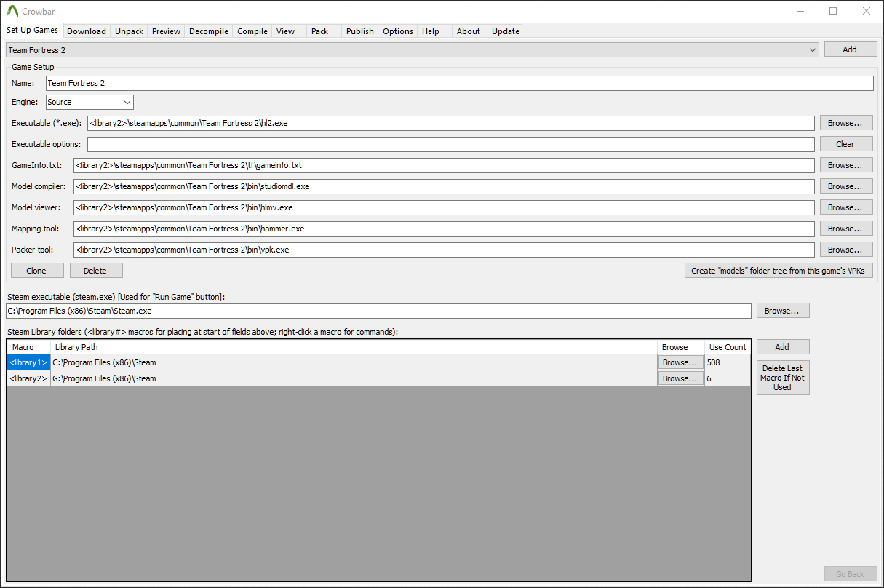Screen dimensions: 884x588
Task: Delete the current game setup
Action: click(96, 271)
